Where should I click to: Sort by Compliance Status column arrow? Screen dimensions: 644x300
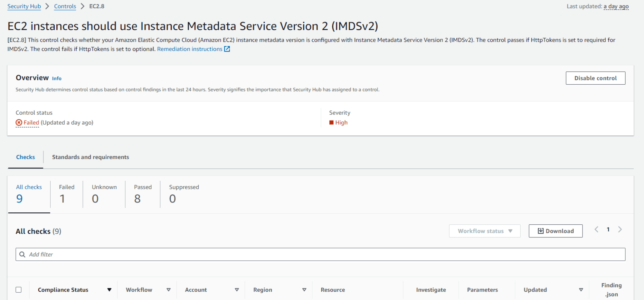(109, 290)
